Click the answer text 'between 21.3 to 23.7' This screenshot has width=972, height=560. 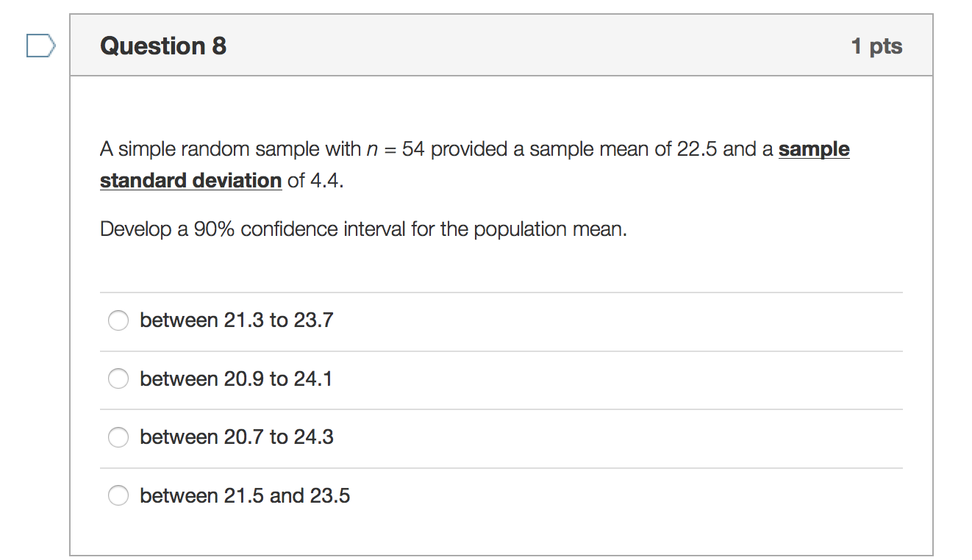click(237, 320)
